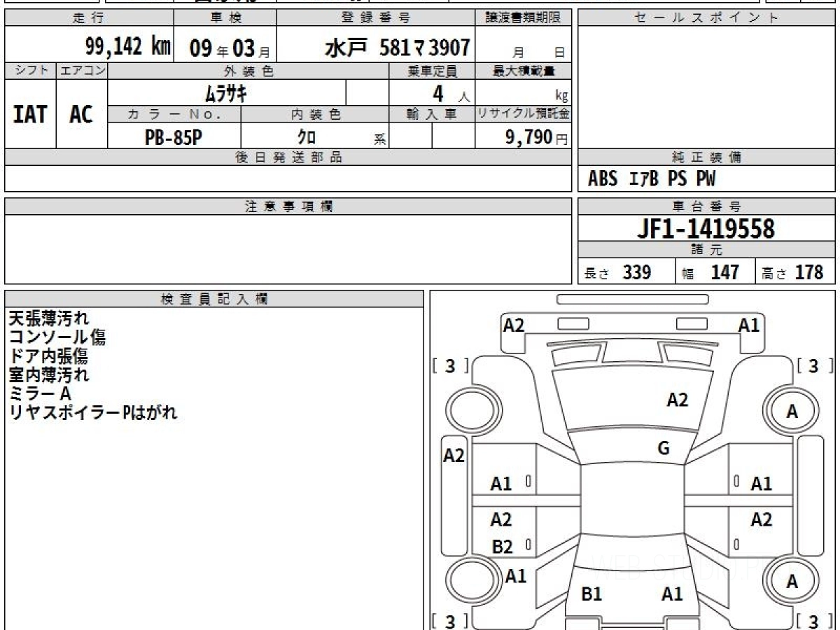This screenshot has height=630, width=840.
Task: Select the シフト label
Action: tap(30, 71)
